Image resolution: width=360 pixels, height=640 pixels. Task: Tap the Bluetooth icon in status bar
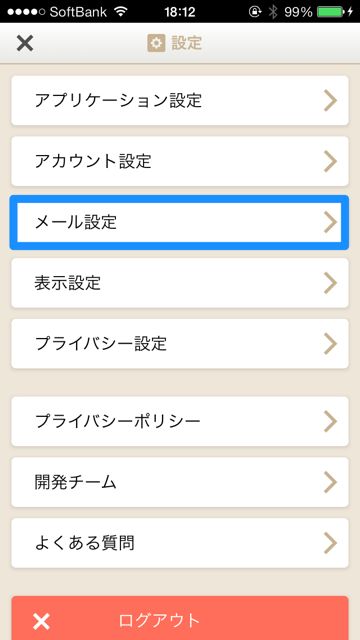(272, 11)
